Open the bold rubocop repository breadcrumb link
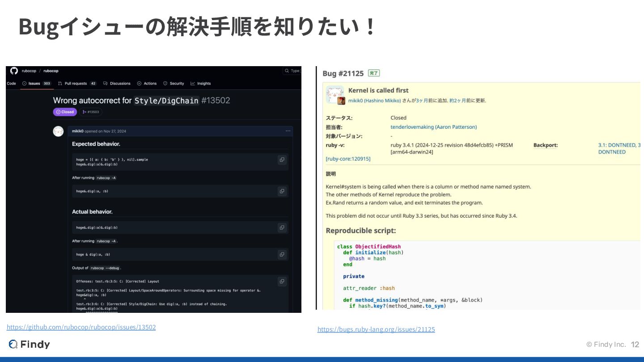The width and height of the screenshot is (644, 362). (x=51, y=71)
